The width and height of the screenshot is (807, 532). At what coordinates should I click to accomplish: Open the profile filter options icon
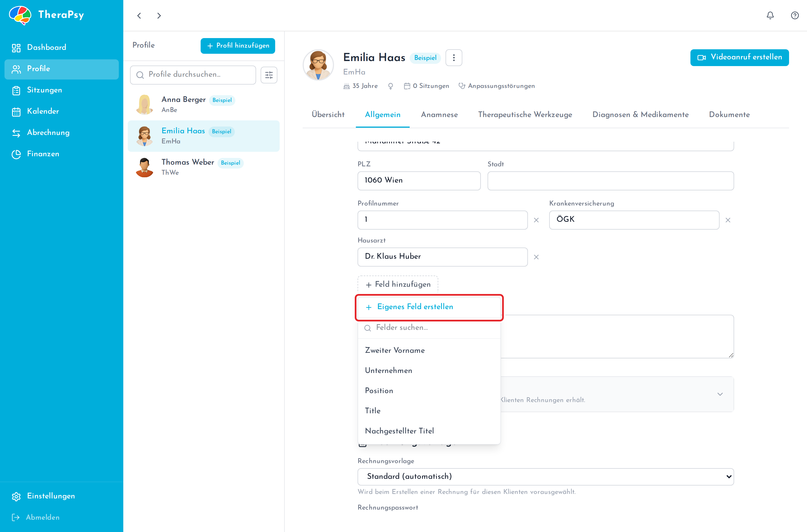[269, 75]
